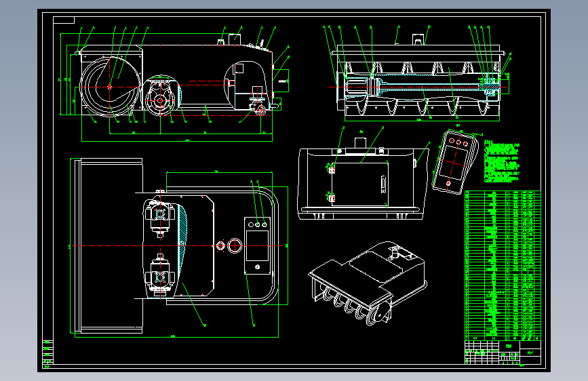Select the side elevation view at top left
588x381 pixels.
tap(174, 84)
